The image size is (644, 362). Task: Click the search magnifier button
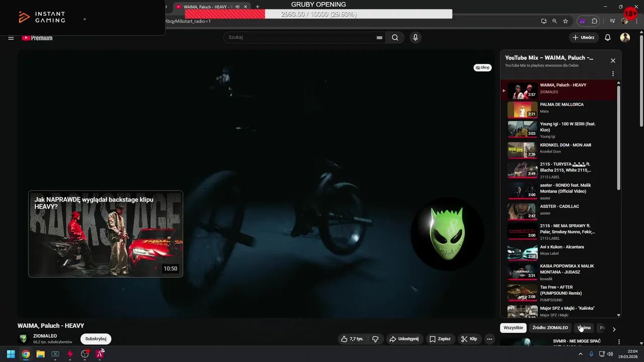[395, 37]
